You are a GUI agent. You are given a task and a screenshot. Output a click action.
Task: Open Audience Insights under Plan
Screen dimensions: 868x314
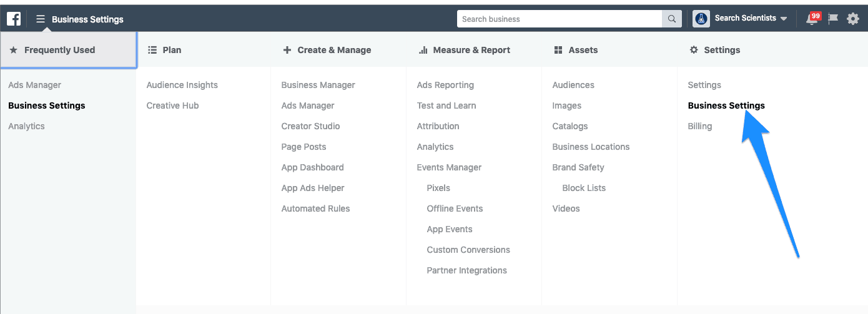coord(182,85)
